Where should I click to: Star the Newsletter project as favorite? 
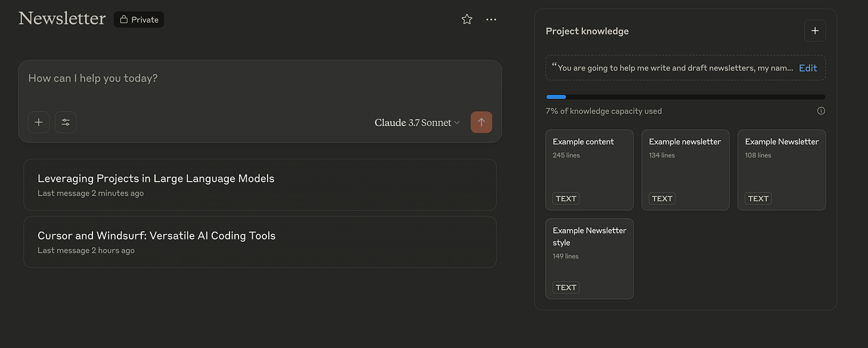(x=467, y=20)
